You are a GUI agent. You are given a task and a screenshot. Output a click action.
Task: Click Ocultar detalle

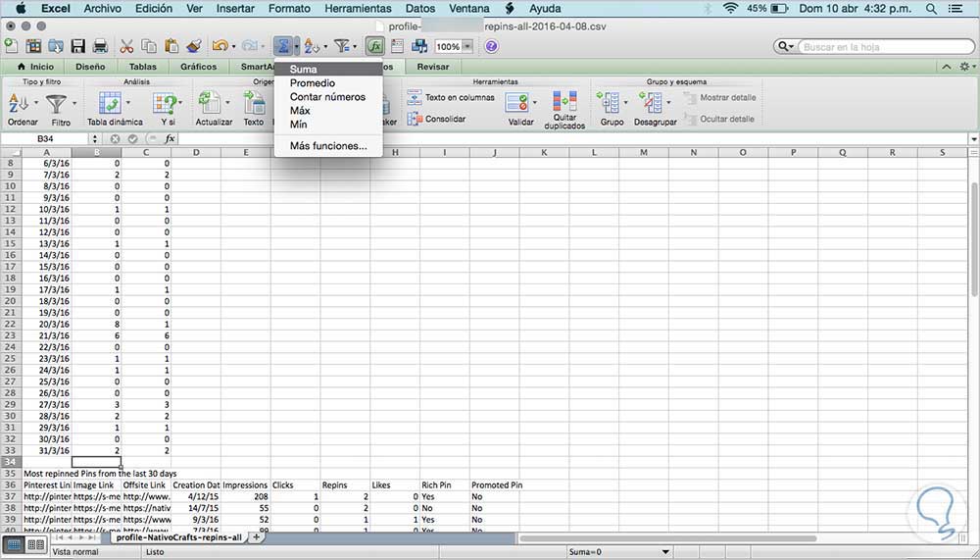[x=718, y=119]
